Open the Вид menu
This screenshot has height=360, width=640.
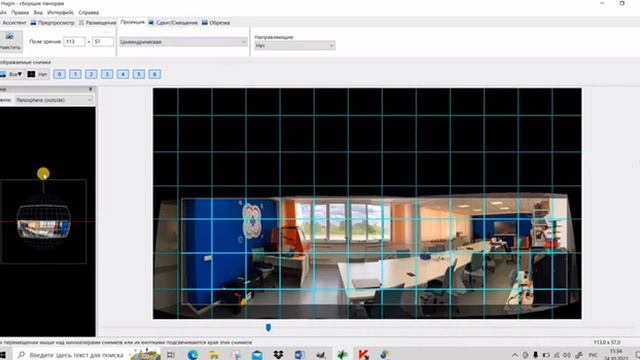tap(38, 13)
